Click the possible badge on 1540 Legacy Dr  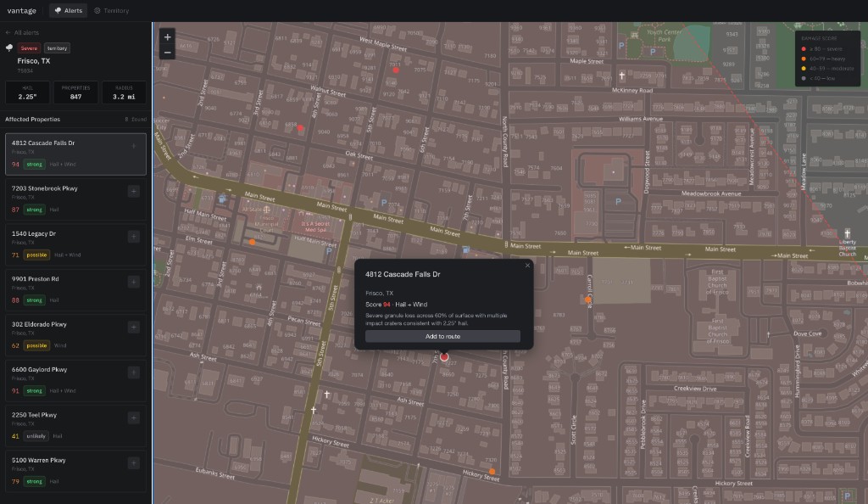click(x=36, y=255)
